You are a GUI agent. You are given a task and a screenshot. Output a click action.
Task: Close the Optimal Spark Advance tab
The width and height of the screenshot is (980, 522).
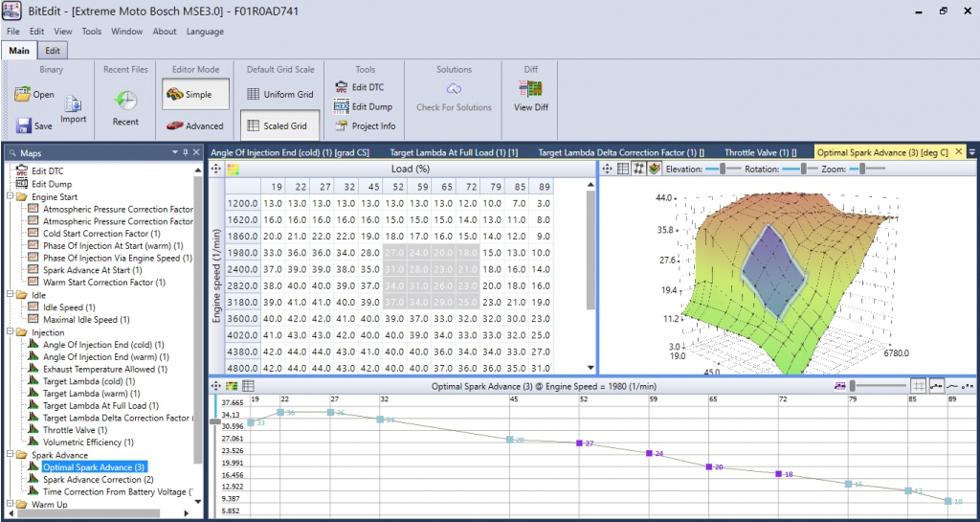pos(961,152)
